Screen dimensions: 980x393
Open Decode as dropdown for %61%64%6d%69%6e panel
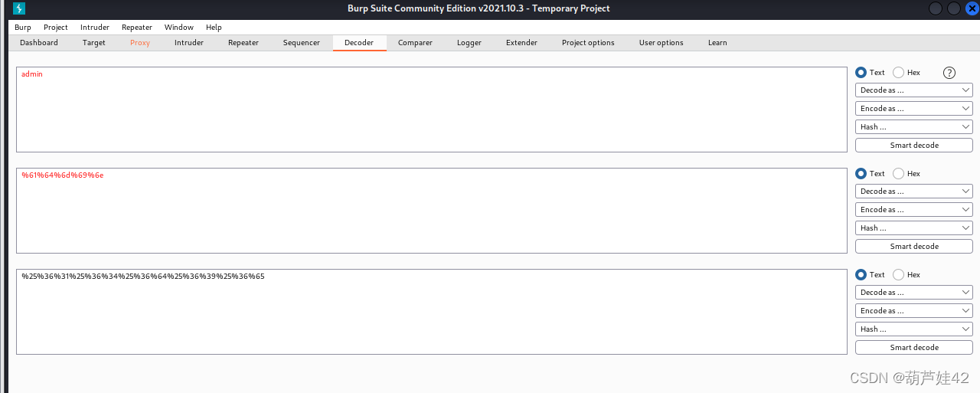tap(914, 192)
